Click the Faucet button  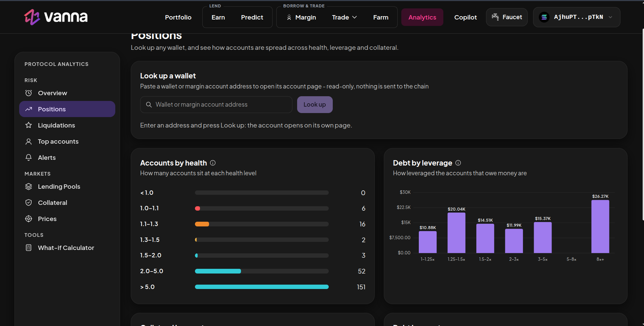(x=507, y=17)
